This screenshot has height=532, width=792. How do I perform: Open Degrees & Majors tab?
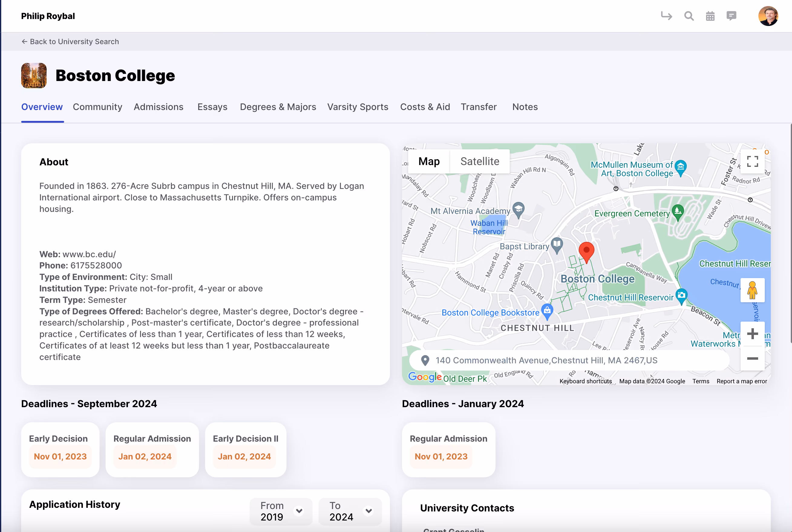click(x=278, y=107)
